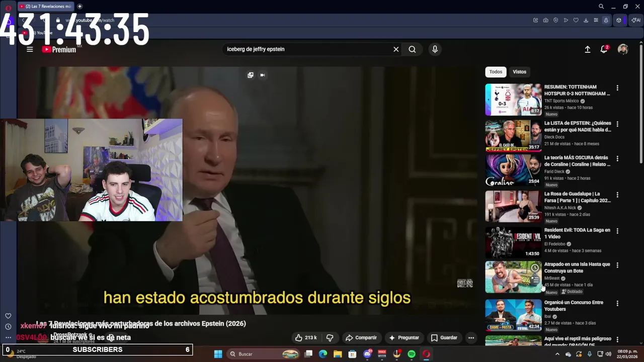Open Opera's profile icon in toolbar
Screen dimensions: 644x362
pyautogui.click(x=606, y=20)
